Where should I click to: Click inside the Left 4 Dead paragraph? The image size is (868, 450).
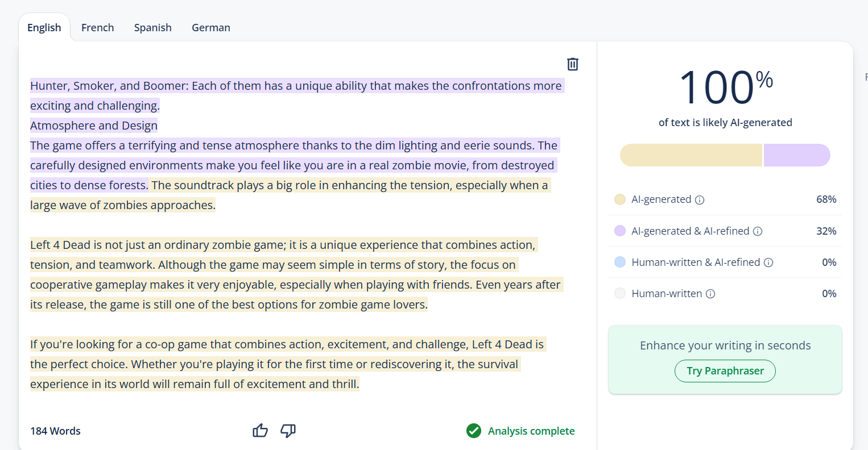(284, 275)
